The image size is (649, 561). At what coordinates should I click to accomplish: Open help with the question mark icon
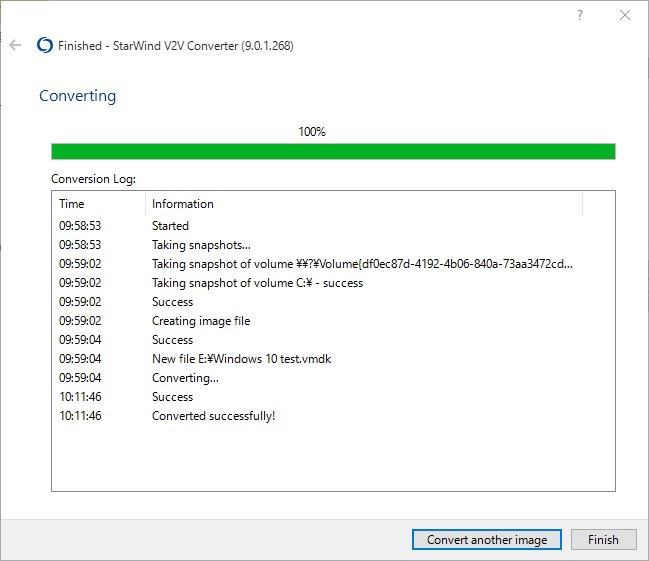click(580, 15)
